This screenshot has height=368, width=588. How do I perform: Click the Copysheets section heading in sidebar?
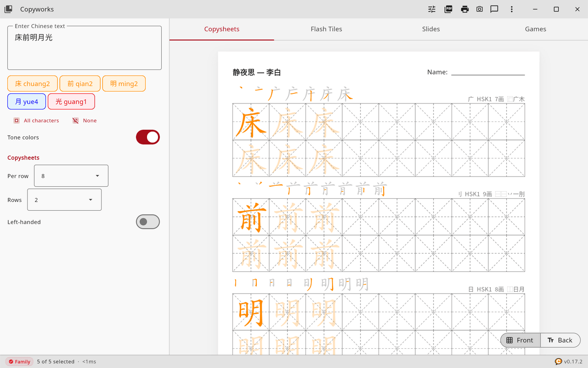(23, 158)
